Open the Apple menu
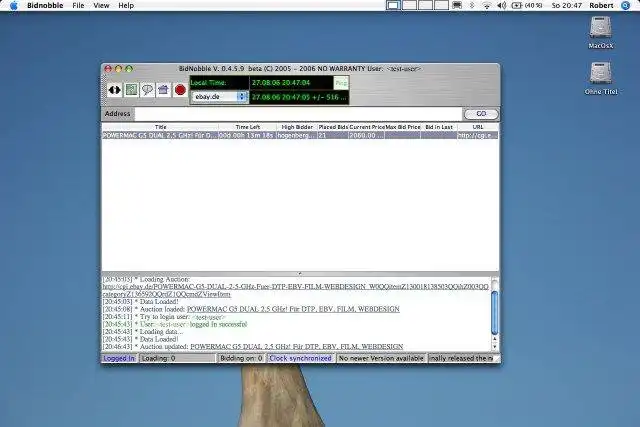This screenshot has height=427, width=640. coord(13,5)
